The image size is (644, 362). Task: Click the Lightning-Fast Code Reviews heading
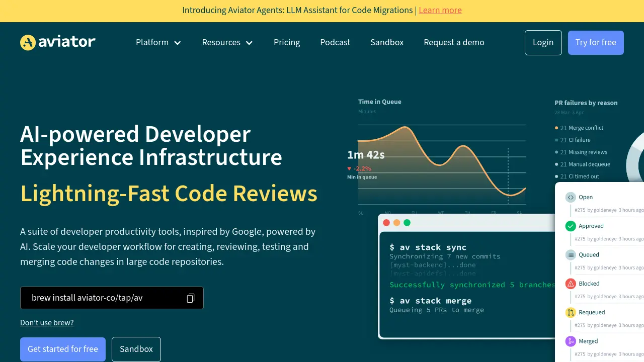tap(169, 194)
